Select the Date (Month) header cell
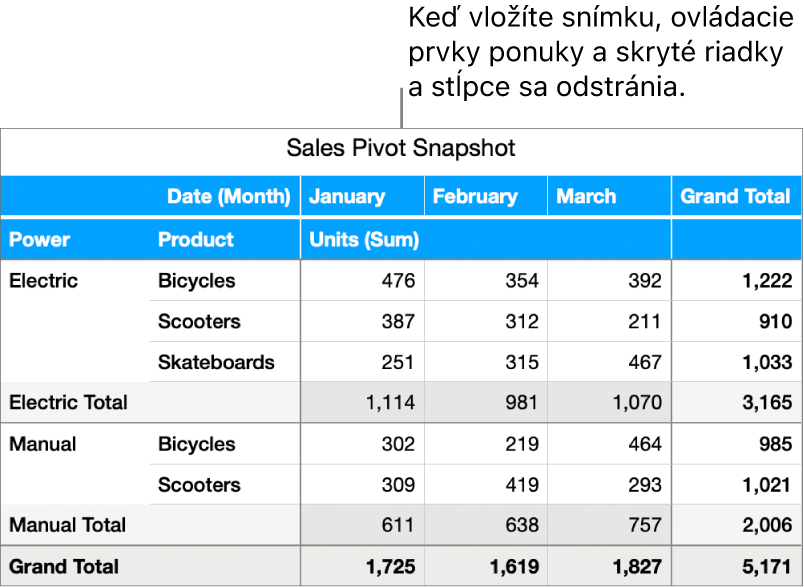The height and width of the screenshot is (587, 804). click(x=228, y=196)
